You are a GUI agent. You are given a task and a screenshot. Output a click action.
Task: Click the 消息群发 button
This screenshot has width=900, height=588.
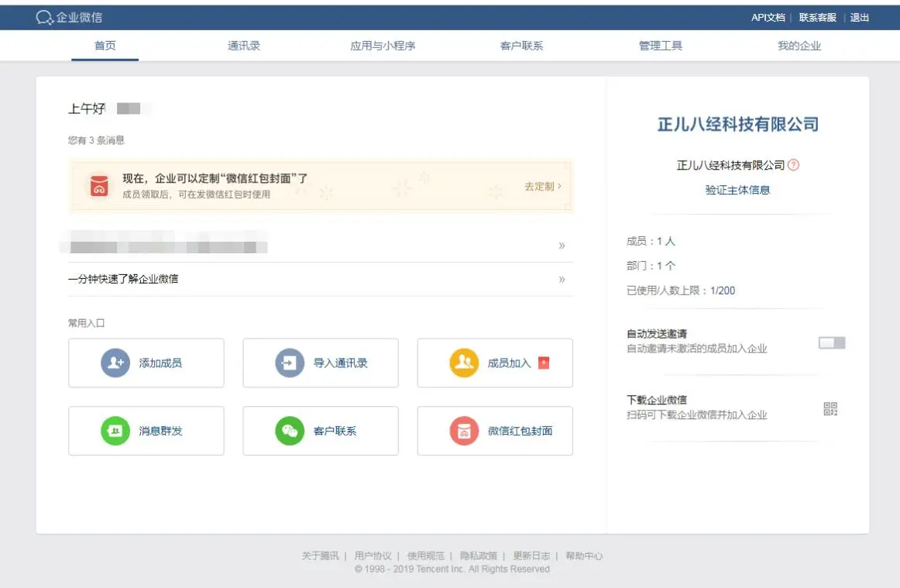point(146,431)
